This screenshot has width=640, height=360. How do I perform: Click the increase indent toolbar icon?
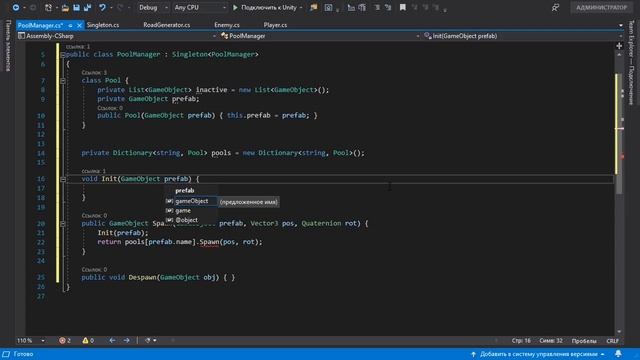coord(362,7)
